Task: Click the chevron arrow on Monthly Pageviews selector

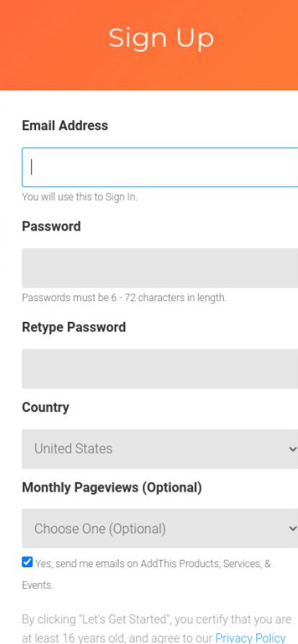Action: pos(293,528)
